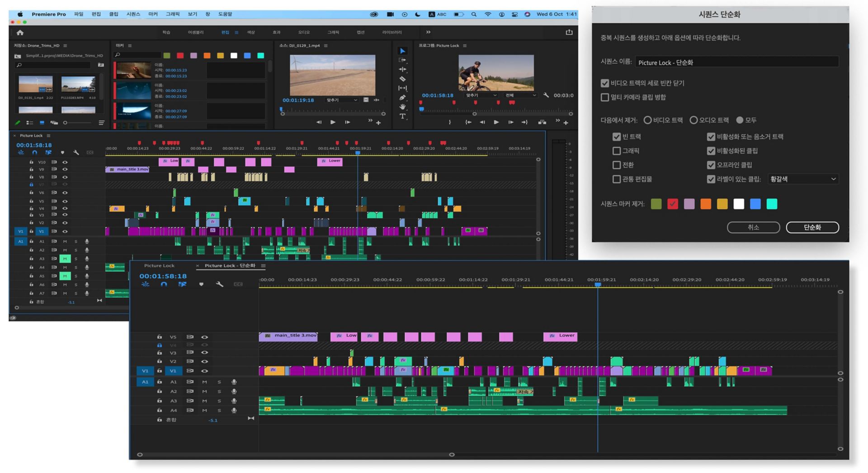Open the label color dropdown (황갈색)
The width and height of the screenshot is (868, 473).
(x=803, y=179)
